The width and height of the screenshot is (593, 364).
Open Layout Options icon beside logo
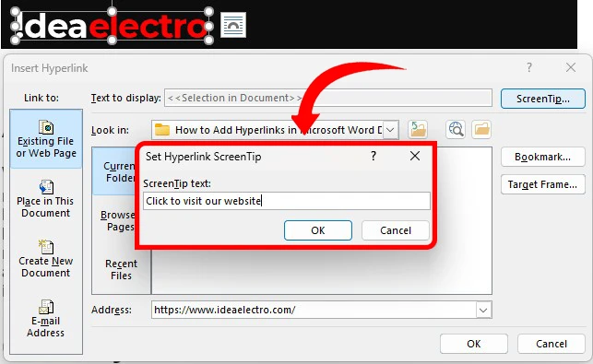coord(233,25)
